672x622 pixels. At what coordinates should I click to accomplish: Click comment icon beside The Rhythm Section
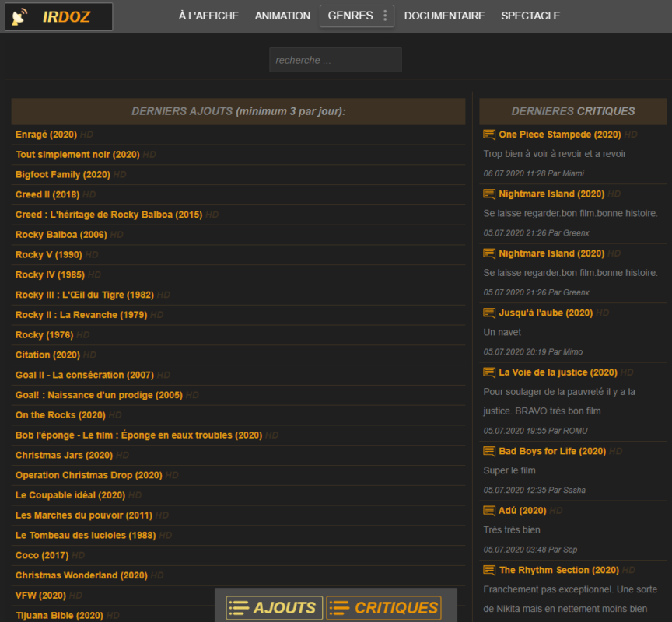pyautogui.click(x=489, y=570)
